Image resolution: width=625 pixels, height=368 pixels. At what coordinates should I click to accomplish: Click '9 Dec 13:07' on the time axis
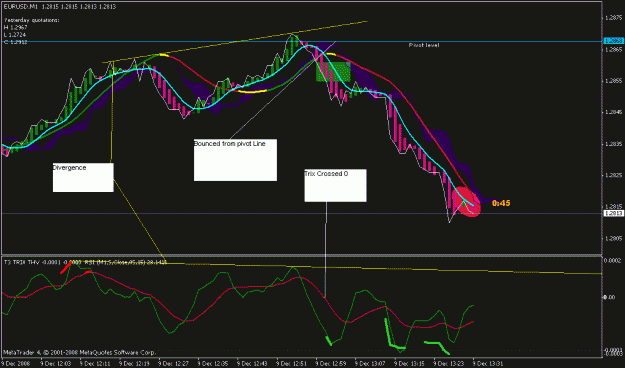tap(370, 363)
